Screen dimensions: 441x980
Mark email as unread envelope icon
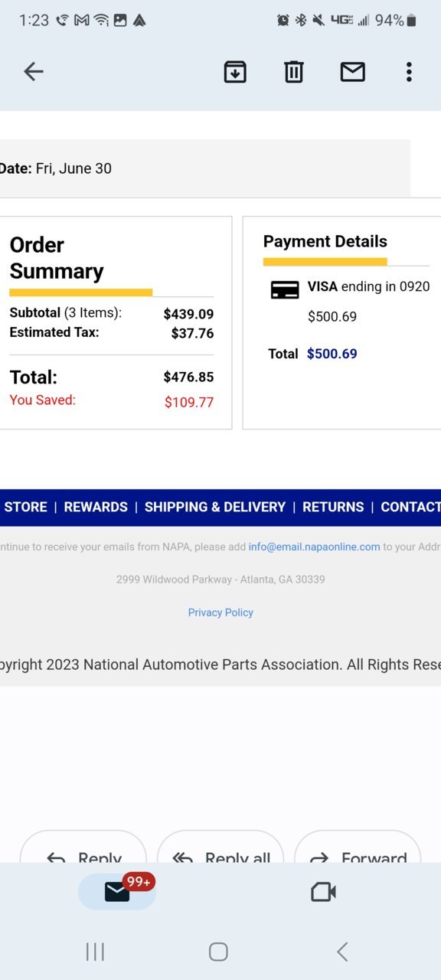[352, 72]
